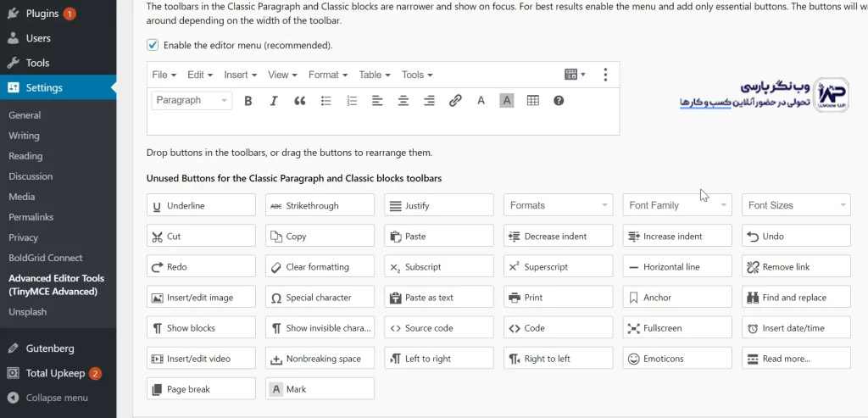The width and height of the screenshot is (868, 418).
Task: Go to Plugins in sidebar
Action: pos(58,14)
